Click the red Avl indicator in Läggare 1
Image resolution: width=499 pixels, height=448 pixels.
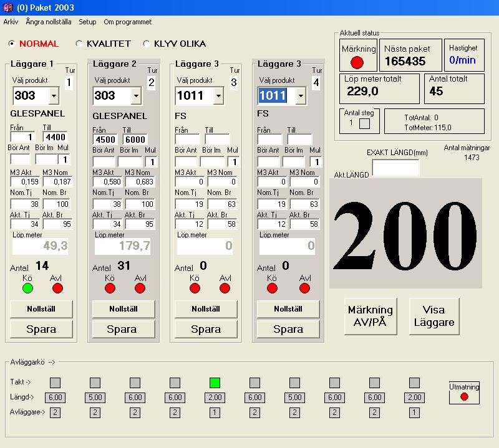click(x=57, y=288)
